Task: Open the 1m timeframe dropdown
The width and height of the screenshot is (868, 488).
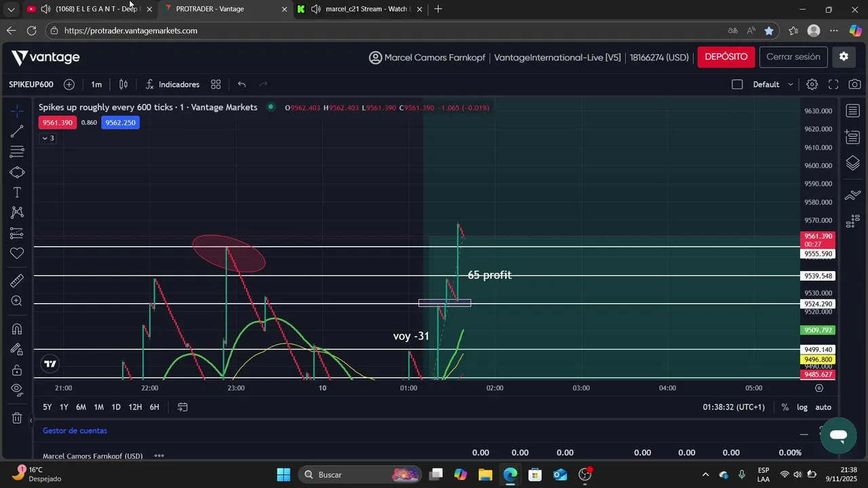Action: pyautogui.click(x=96, y=85)
